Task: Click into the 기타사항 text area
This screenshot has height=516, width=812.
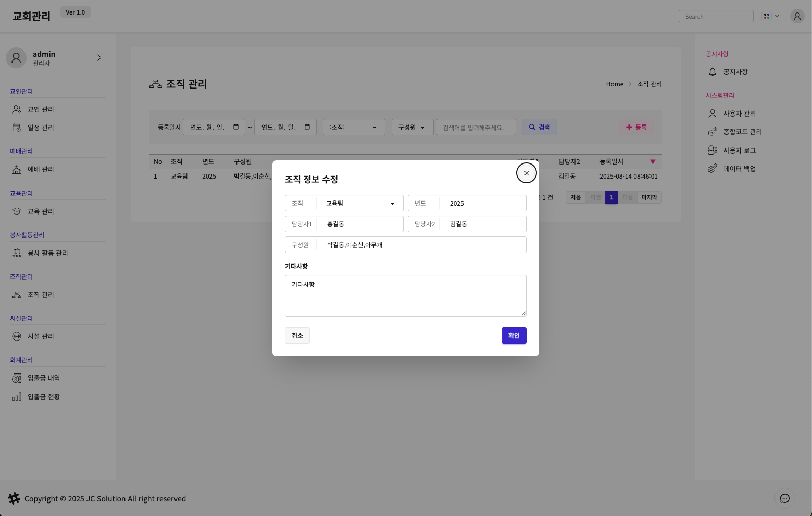Action: 405,295
